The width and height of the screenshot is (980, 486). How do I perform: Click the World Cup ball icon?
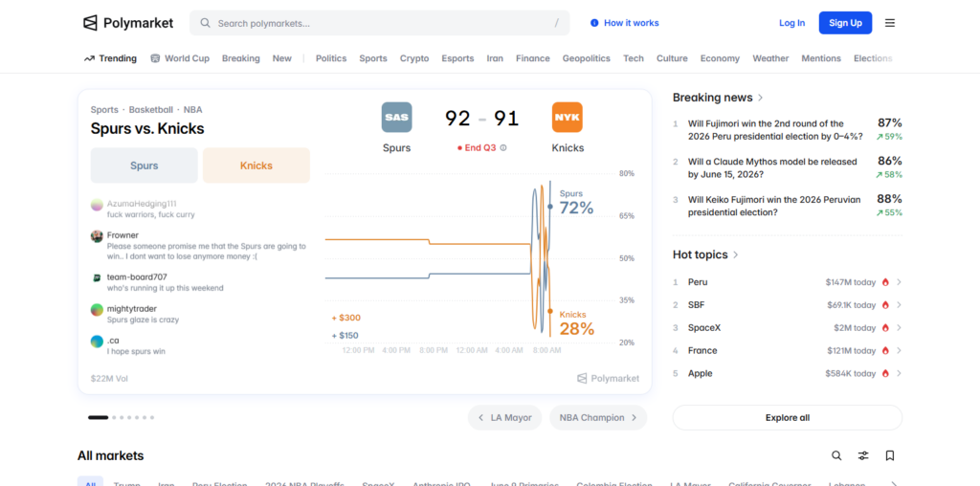pos(155,58)
